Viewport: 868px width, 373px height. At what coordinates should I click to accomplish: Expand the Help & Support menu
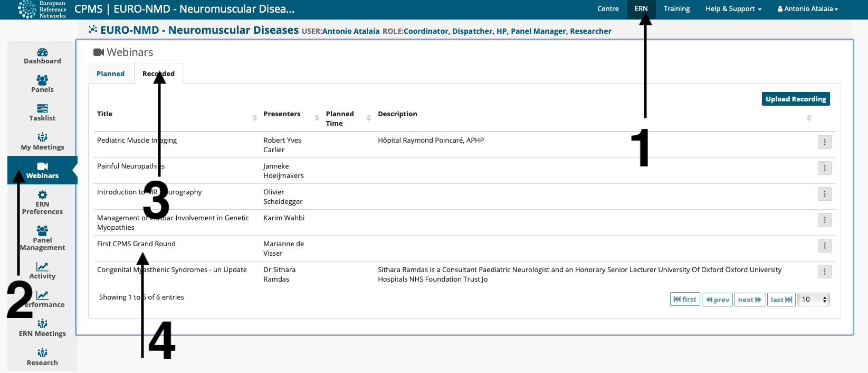point(733,9)
